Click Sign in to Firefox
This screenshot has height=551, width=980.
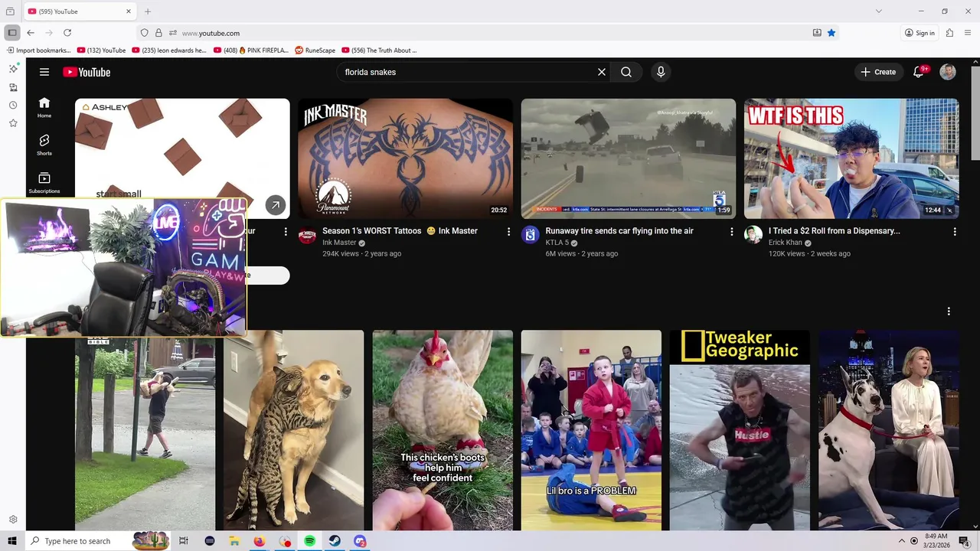pyautogui.click(x=920, y=33)
